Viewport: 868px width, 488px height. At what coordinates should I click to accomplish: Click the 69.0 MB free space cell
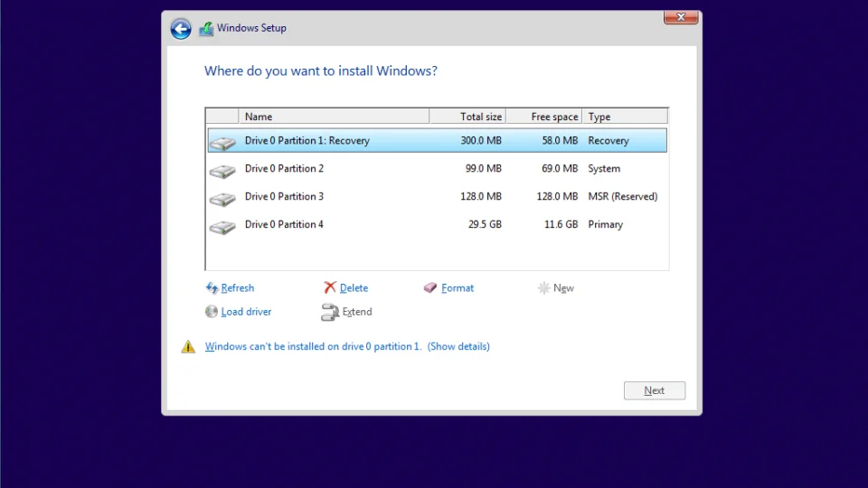[x=560, y=169]
